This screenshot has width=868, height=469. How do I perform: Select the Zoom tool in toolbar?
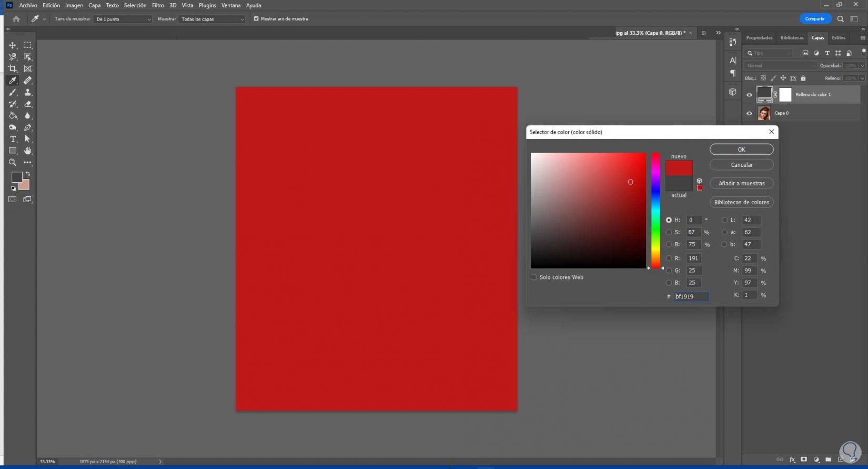pos(13,163)
